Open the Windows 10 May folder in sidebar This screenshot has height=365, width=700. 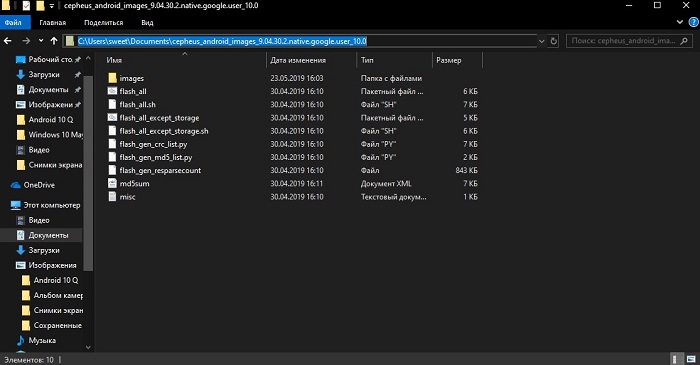(x=55, y=135)
